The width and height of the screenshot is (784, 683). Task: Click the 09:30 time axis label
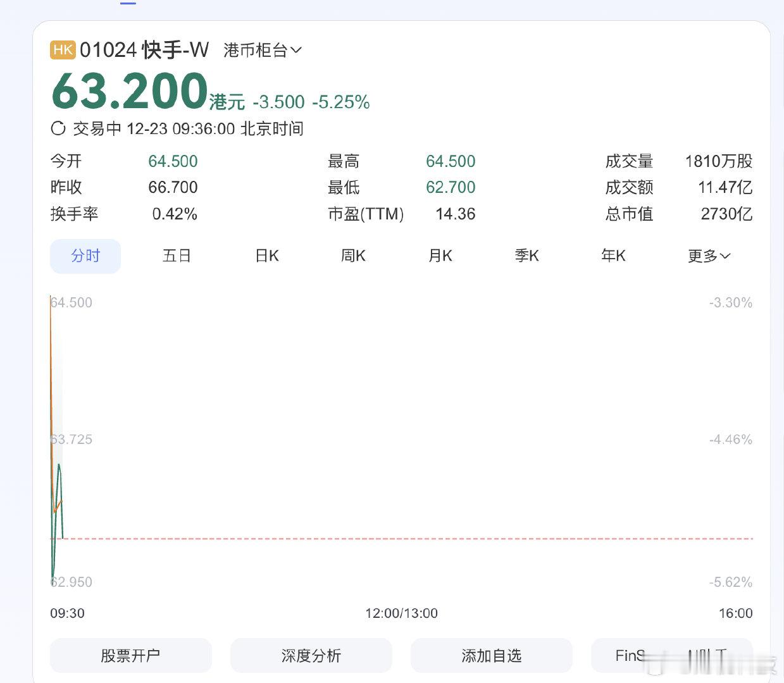click(x=67, y=613)
